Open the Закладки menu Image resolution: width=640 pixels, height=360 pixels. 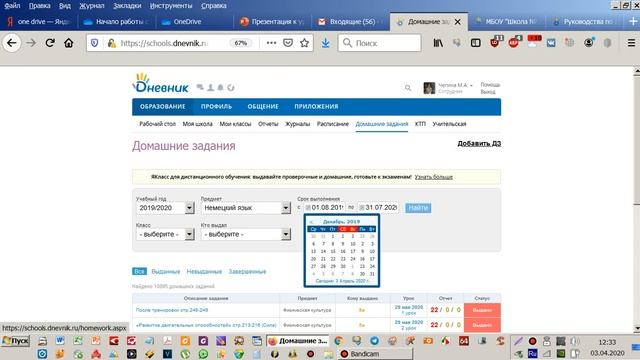127,6
